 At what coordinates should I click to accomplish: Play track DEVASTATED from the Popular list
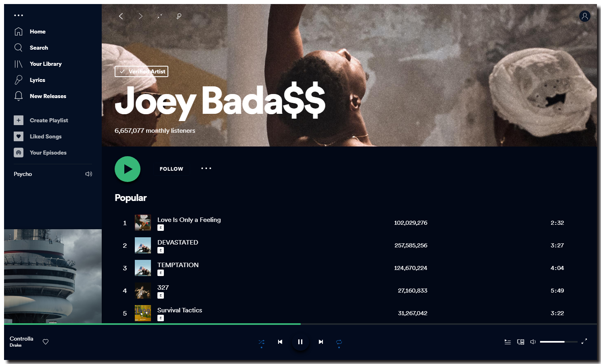click(178, 242)
